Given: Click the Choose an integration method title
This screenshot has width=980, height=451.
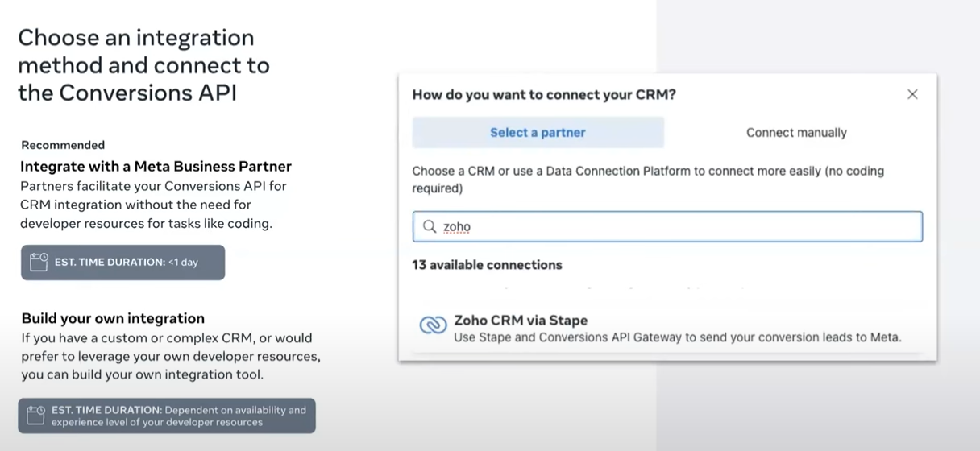Looking at the screenshot, I should (x=143, y=65).
